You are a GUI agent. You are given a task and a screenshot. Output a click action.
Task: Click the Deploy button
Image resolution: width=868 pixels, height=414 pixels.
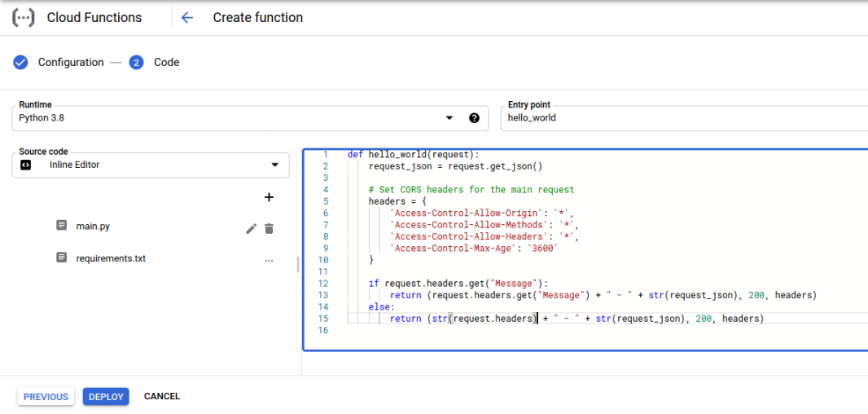pos(106,397)
